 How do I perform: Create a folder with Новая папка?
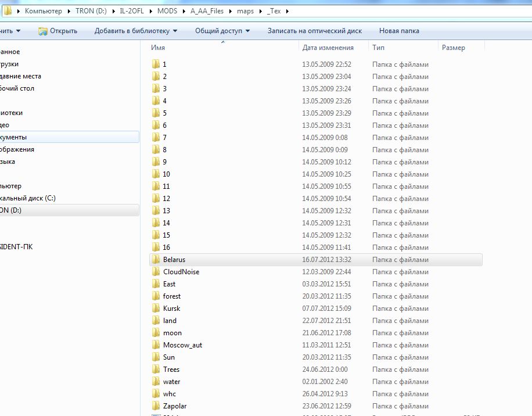pyautogui.click(x=399, y=31)
